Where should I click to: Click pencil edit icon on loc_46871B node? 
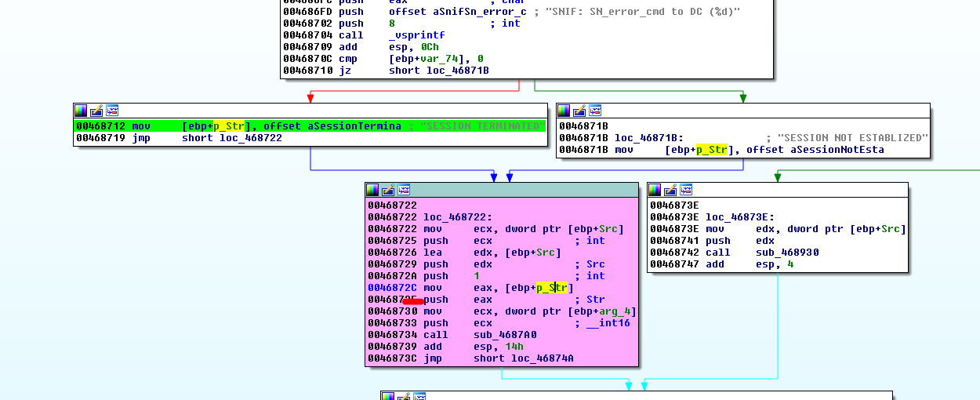579,111
